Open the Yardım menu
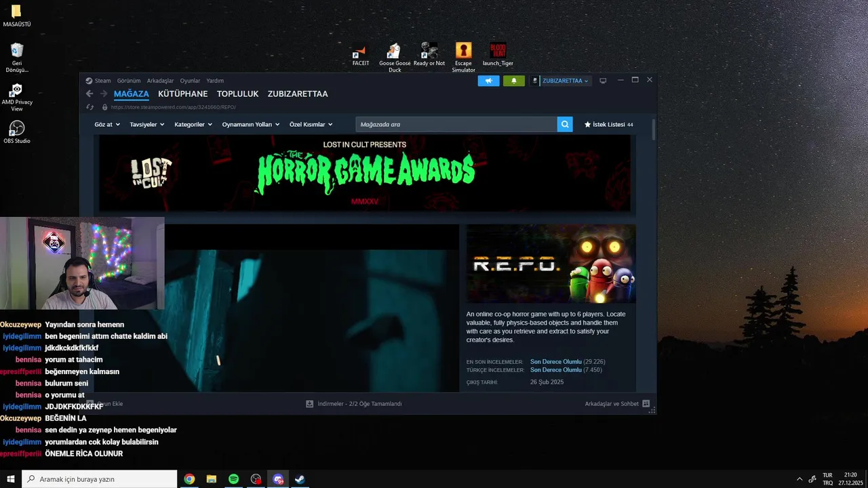The height and width of the screenshot is (488, 868). [215, 81]
